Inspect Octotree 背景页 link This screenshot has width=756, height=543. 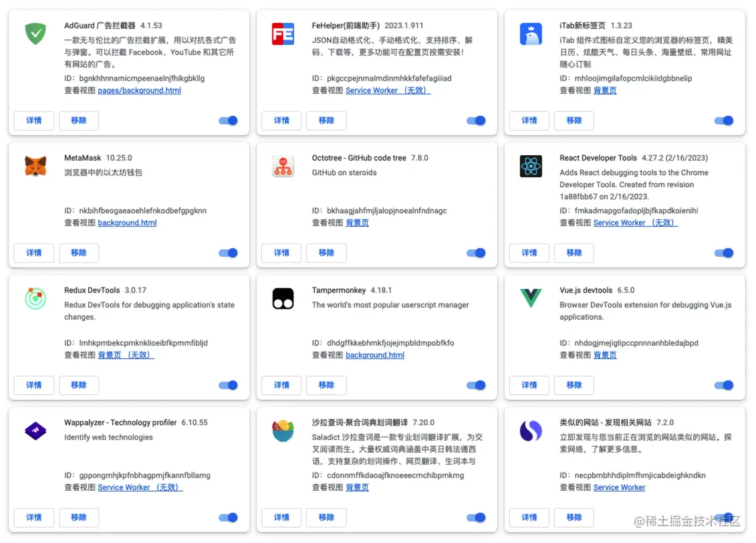(x=357, y=223)
